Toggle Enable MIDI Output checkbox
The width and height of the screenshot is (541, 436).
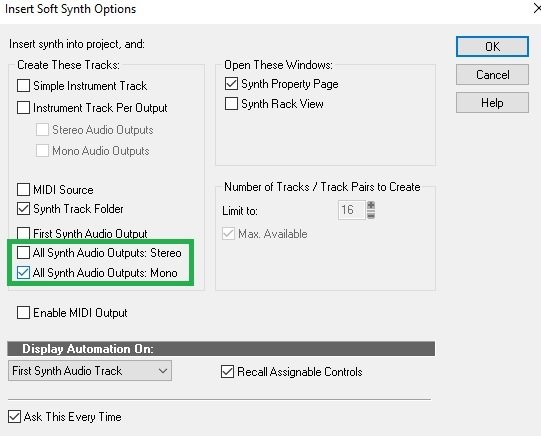23,313
